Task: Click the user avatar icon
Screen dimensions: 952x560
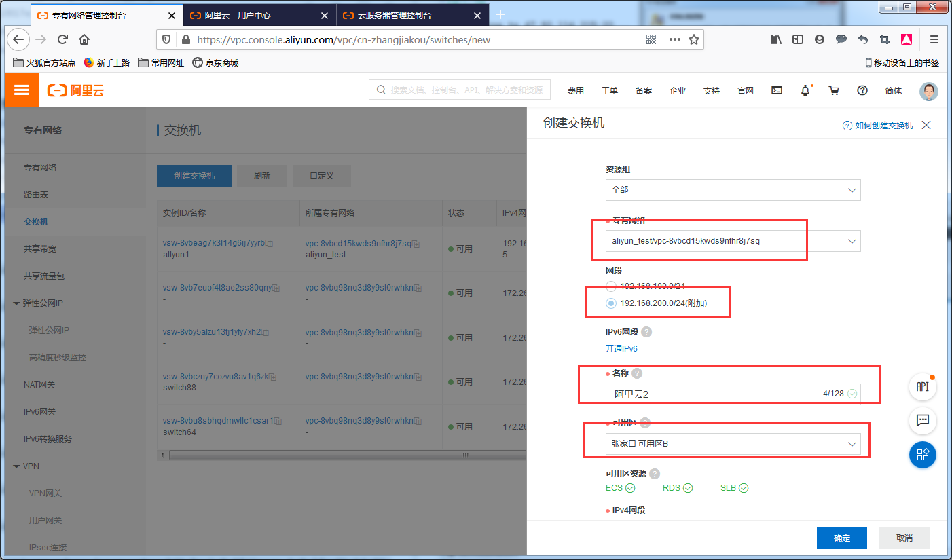Action: pos(928,91)
